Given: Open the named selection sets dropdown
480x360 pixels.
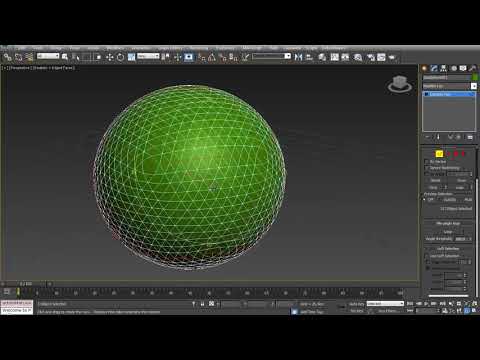Looking at the screenshot, I should pyautogui.click(x=271, y=56).
